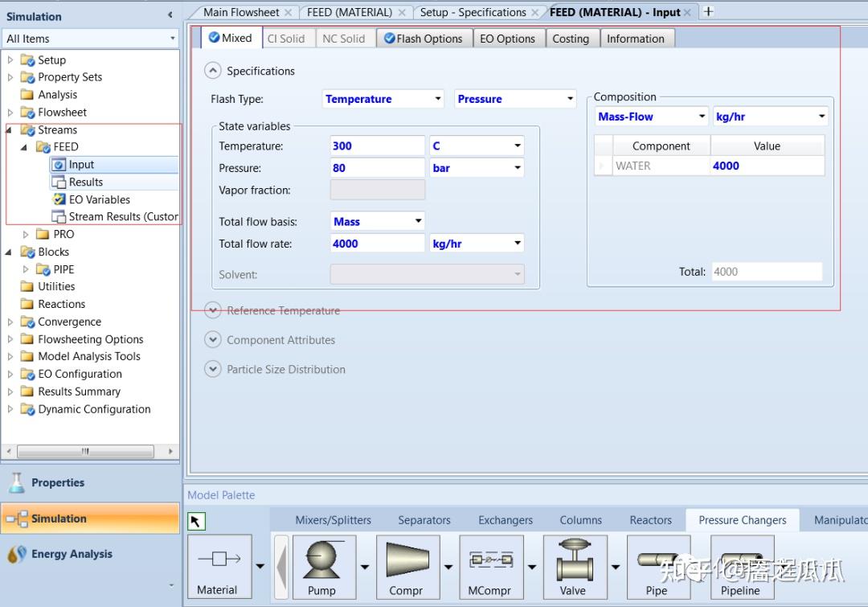Click the arrow pointer select tool
The image size is (868, 607).
[196, 521]
